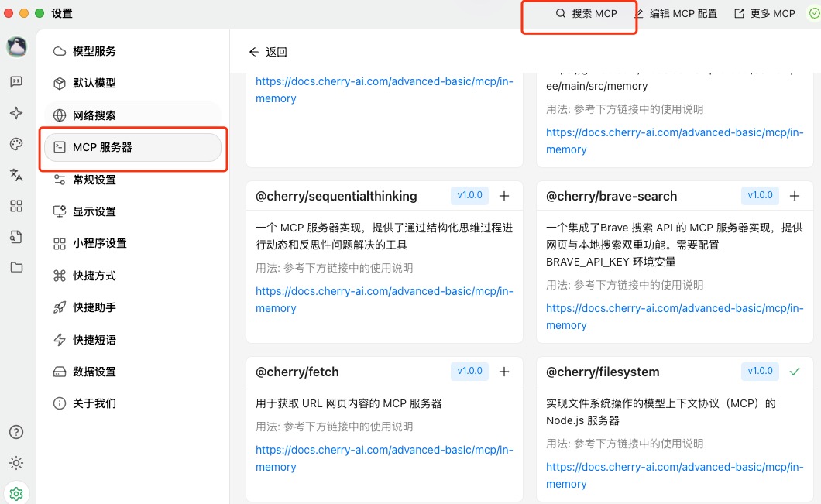Open the mini apps grid sidebar icon
The height and width of the screenshot is (504, 821).
point(16,206)
